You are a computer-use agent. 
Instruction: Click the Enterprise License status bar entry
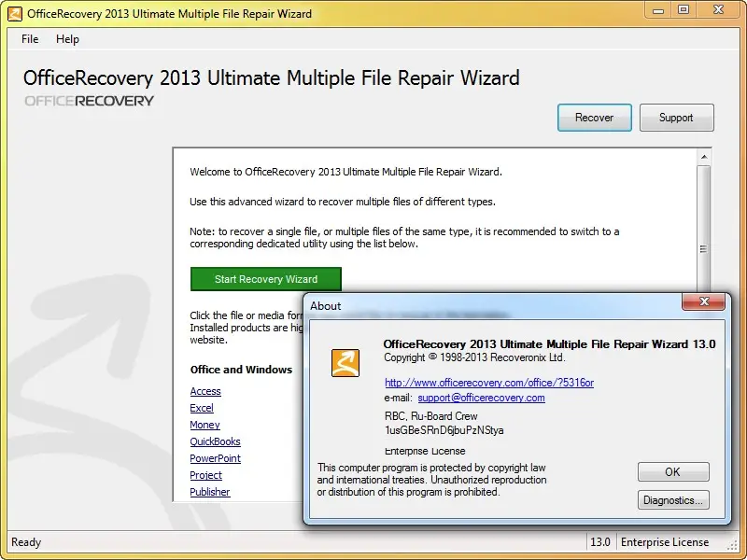pos(665,542)
